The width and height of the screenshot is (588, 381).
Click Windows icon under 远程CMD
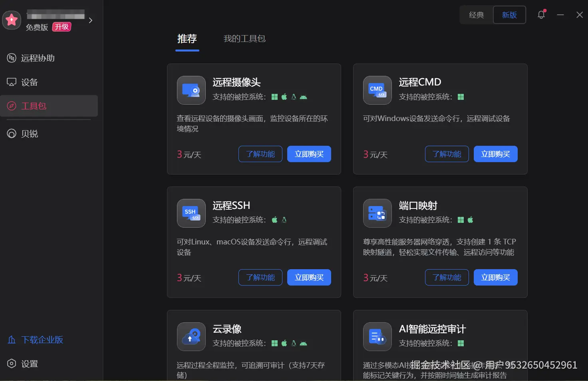click(461, 97)
